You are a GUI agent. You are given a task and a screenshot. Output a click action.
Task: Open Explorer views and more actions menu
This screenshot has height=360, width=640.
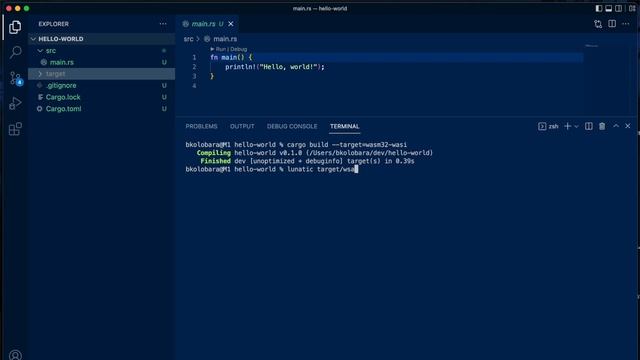pyautogui.click(x=163, y=24)
